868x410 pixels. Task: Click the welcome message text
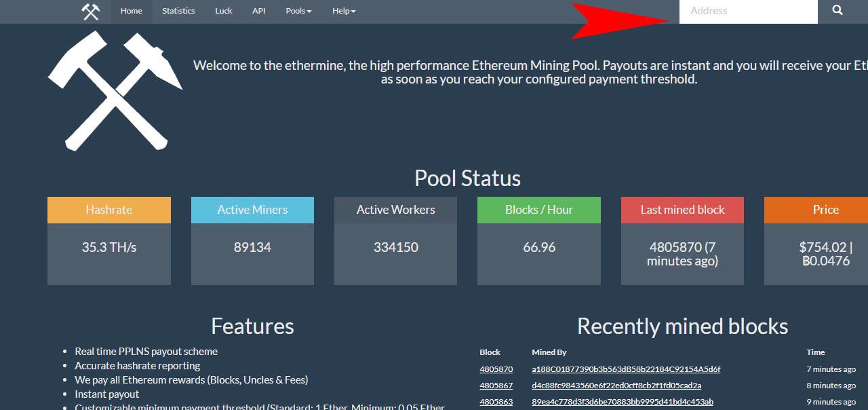530,72
